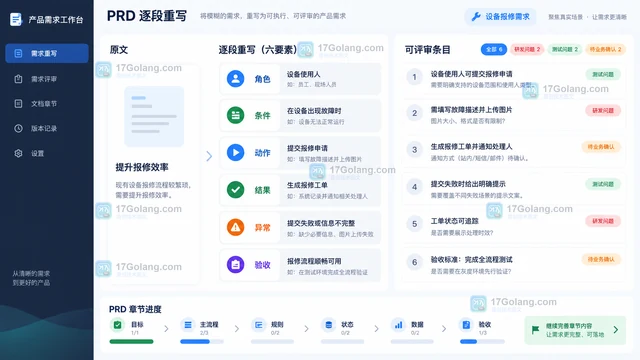Click the 研发问题 tag on item 5
Image resolution: width=640 pixels, height=360 pixels.
pyautogui.click(x=603, y=221)
